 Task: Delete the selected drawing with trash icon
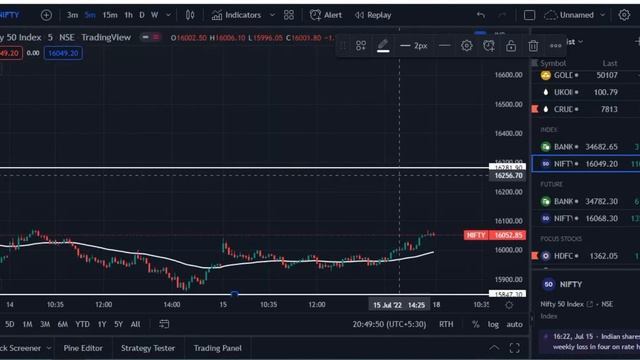pos(533,46)
